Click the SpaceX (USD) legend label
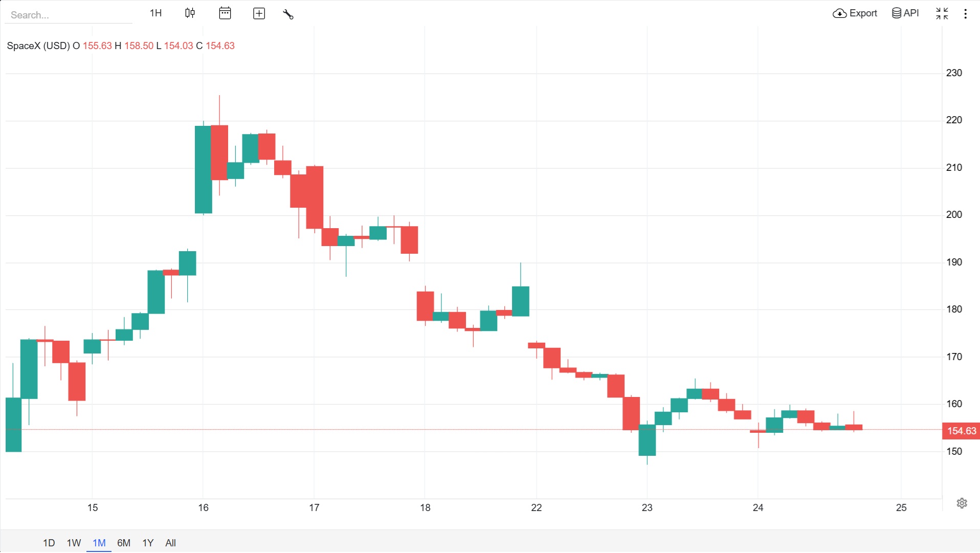This screenshot has width=980, height=553. (x=38, y=46)
